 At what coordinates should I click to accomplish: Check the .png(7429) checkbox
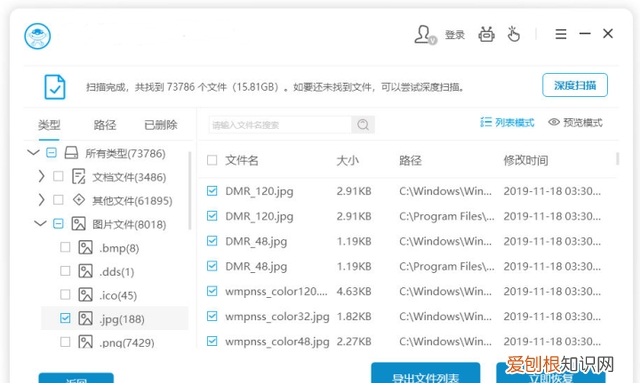[65, 342]
